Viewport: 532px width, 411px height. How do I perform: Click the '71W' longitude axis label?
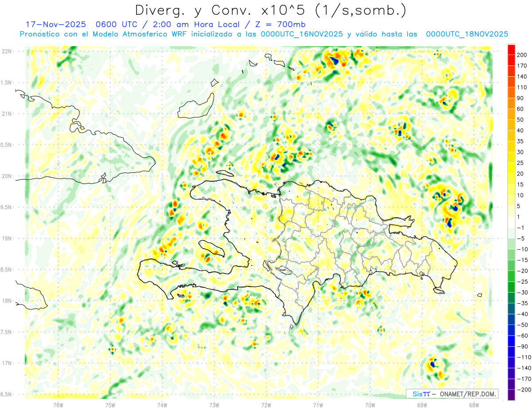point(318,405)
